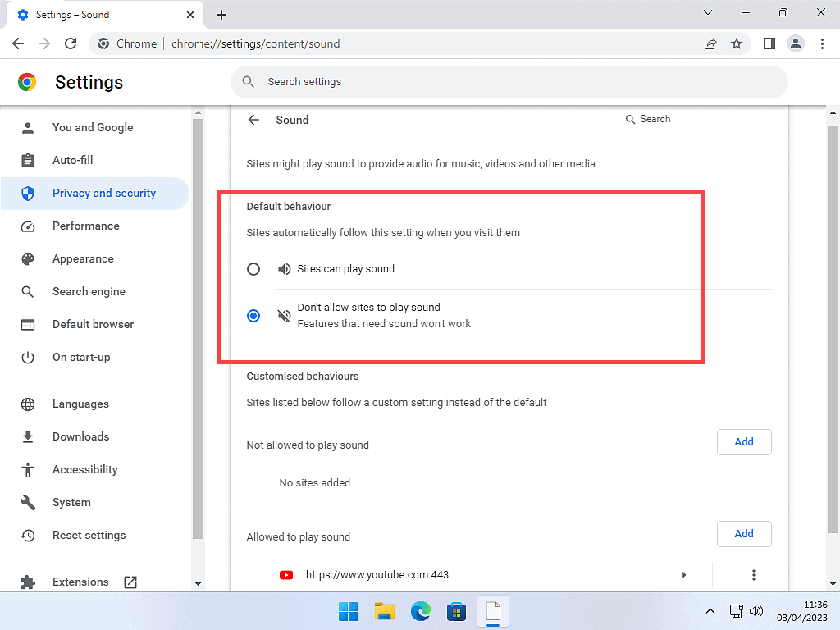Add a site to Not allowed list

[x=743, y=442]
